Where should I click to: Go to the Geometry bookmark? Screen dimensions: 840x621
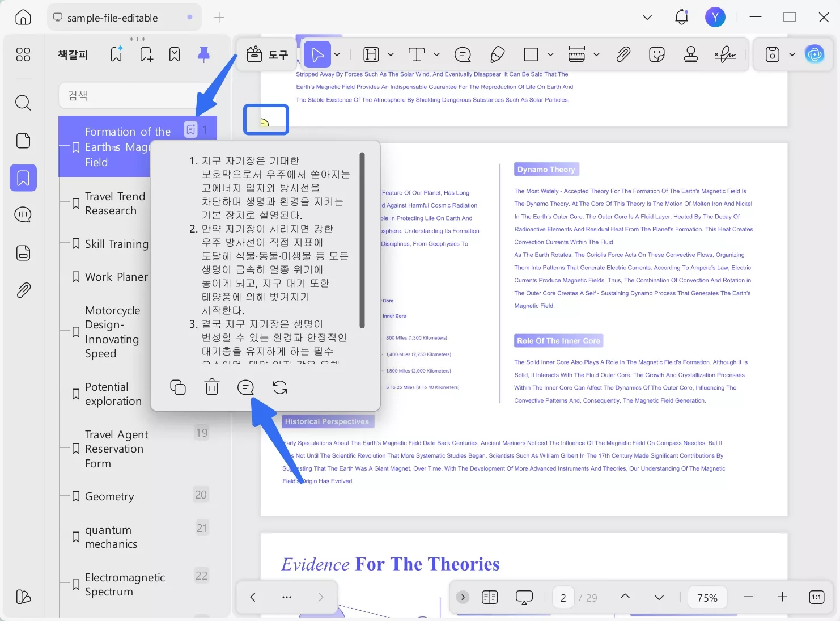pyautogui.click(x=109, y=496)
